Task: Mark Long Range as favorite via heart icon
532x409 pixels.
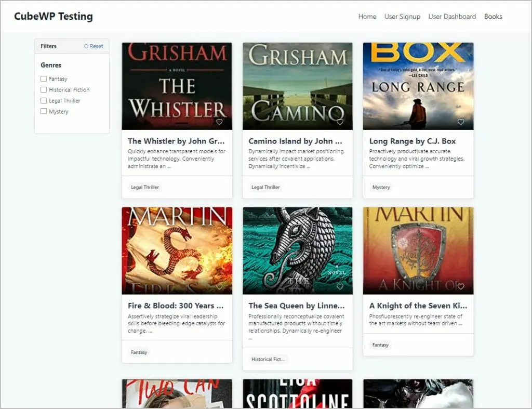Action: [x=461, y=122]
